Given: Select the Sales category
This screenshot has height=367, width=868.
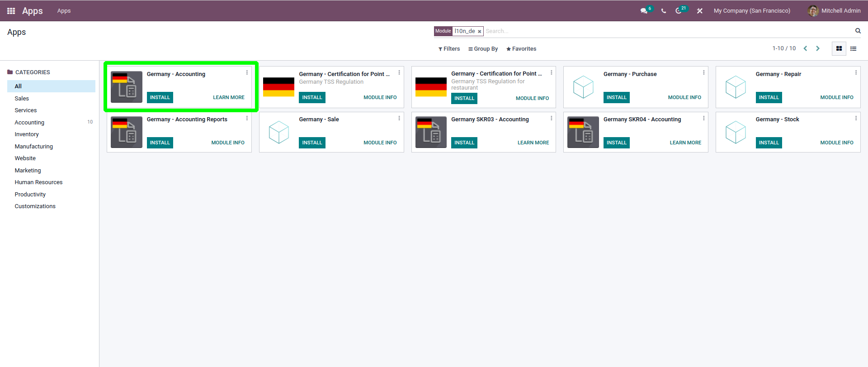Looking at the screenshot, I should (x=51, y=98).
